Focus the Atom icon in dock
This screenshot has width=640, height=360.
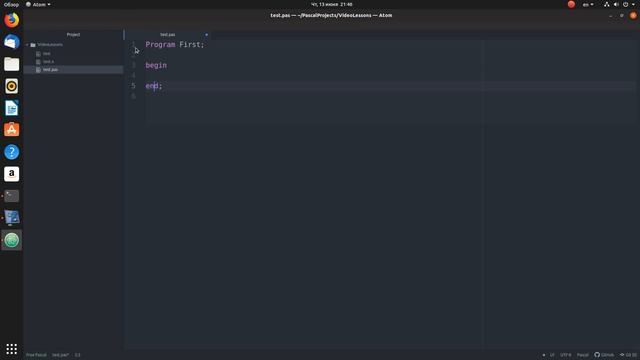click(11, 240)
